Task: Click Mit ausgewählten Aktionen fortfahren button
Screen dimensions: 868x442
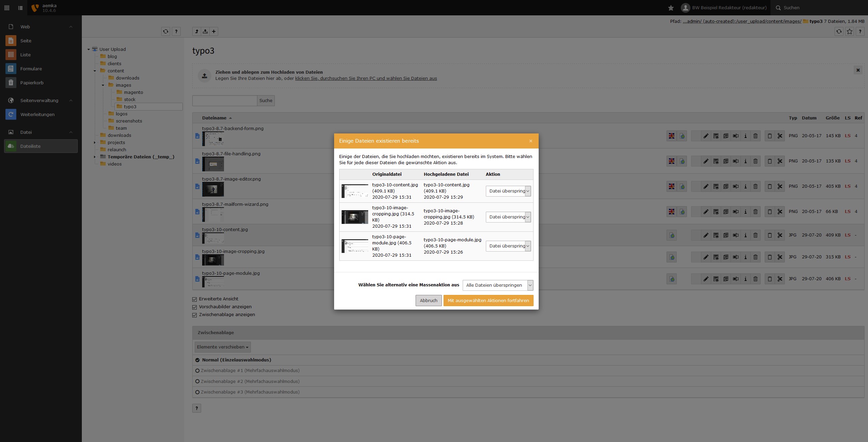Action: point(488,301)
